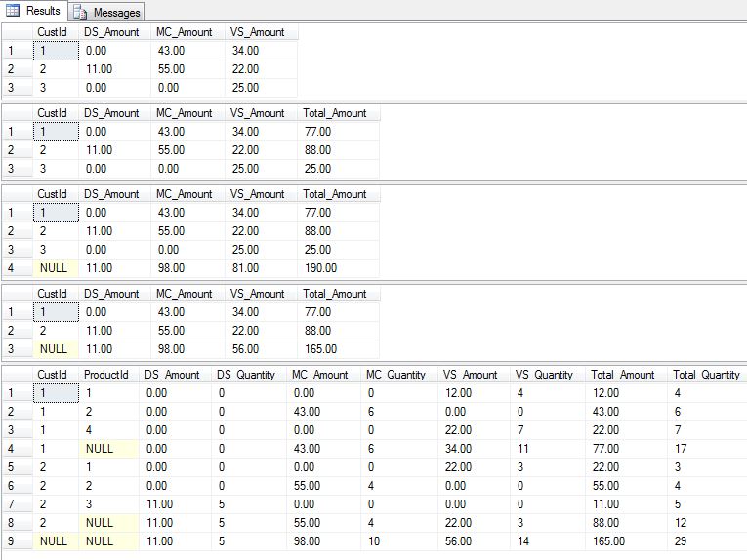Click NULL ProductId in fifth grid row 4
Screen dimensions: 747x560
(109, 448)
